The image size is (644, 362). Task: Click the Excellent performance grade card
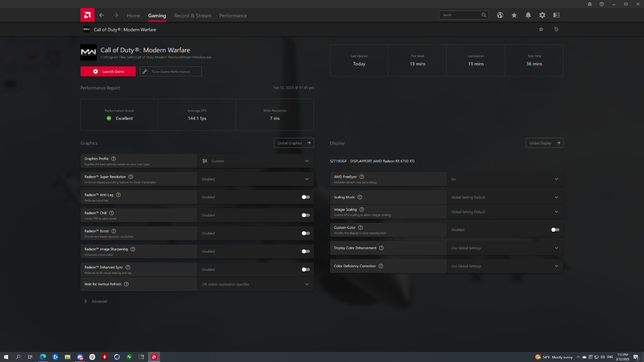coord(120,115)
